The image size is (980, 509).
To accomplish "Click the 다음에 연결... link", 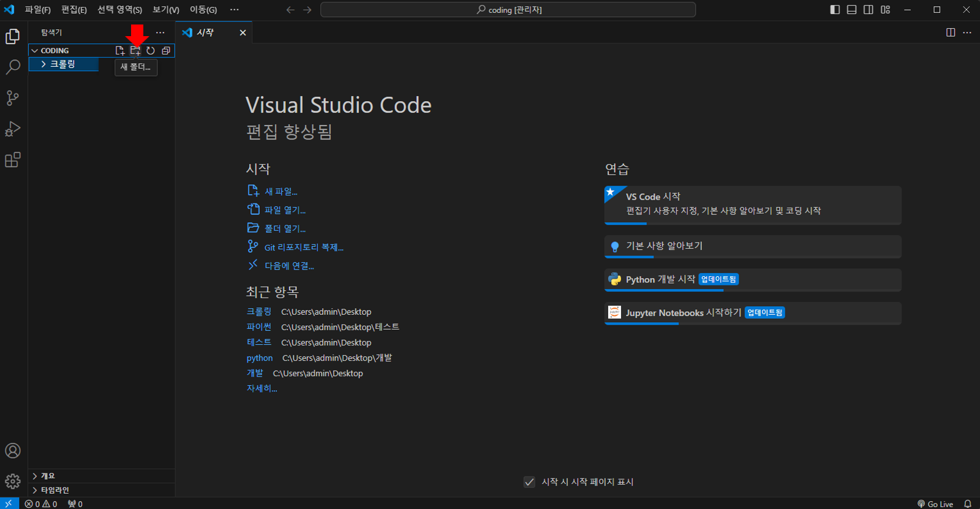I will [289, 266].
